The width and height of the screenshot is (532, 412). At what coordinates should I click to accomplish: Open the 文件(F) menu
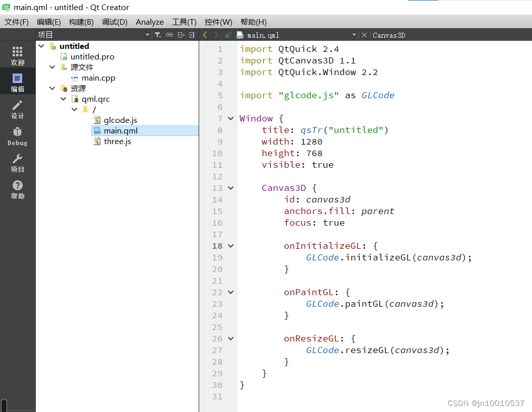coord(16,22)
